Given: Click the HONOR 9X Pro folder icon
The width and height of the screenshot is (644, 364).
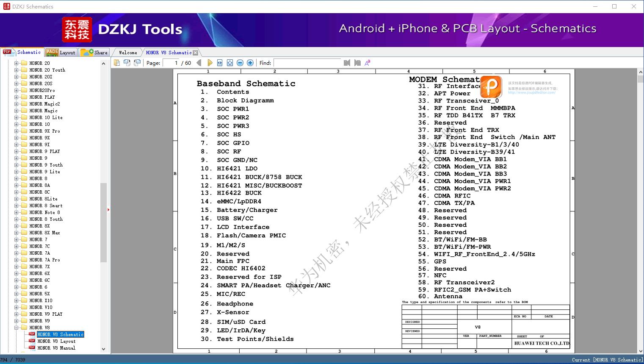Looking at the screenshot, I should [x=24, y=131].
